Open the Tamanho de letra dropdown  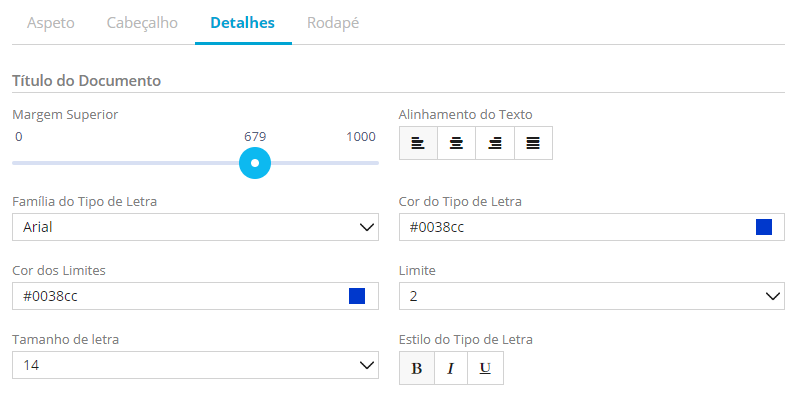[195, 366]
